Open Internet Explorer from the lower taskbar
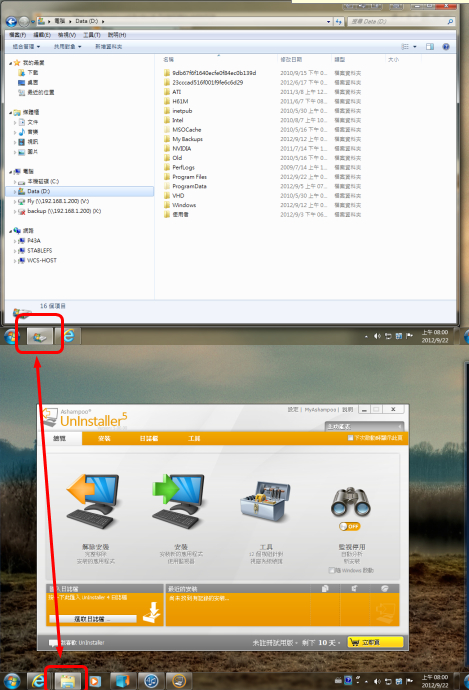This screenshot has height=690, width=469. click(x=39, y=681)
